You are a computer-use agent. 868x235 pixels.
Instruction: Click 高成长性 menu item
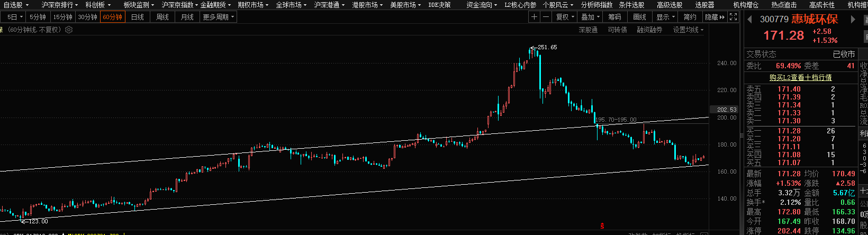click(x=822, y=5)
